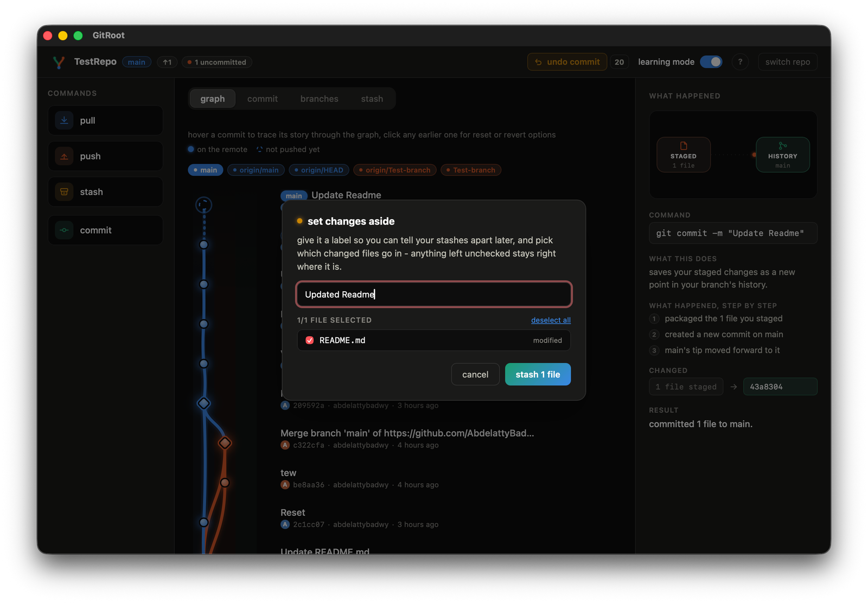This screenshot has width=868, height=603.
Task: Click the avatar beside commit 2c1cc07
Action: [x=285, y=524]
